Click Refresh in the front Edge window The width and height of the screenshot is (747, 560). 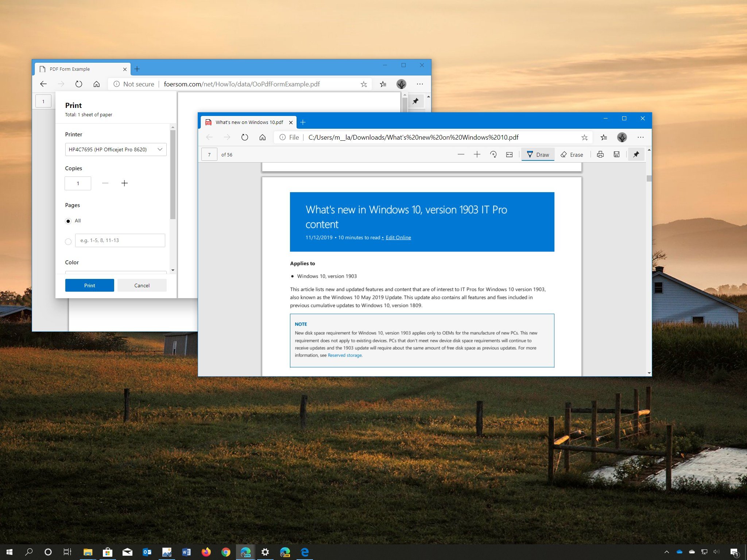click(245, 137)
